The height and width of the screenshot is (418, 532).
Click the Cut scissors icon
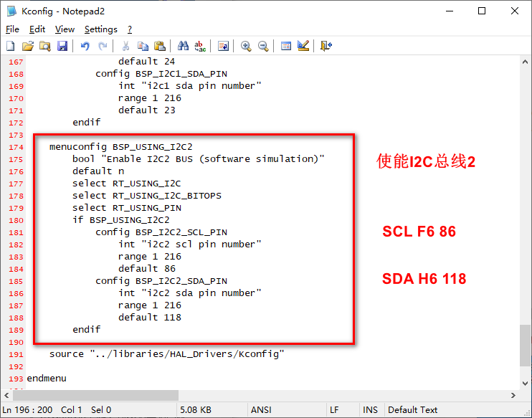125,46
